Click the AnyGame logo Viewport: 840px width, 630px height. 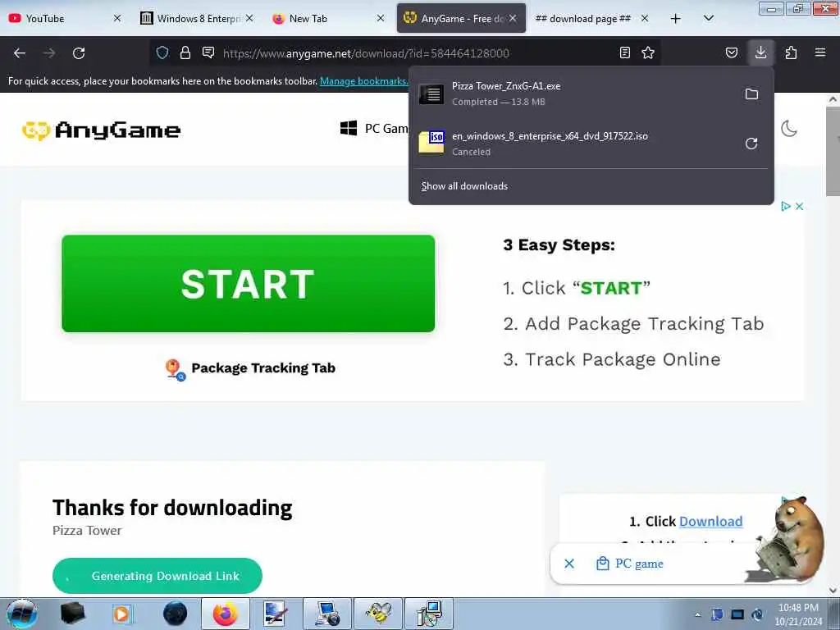click(x=101, y=130)
